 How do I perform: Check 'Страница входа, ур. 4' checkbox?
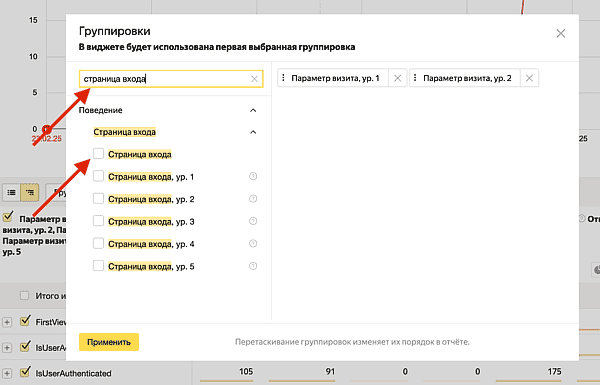click(98, 243)
